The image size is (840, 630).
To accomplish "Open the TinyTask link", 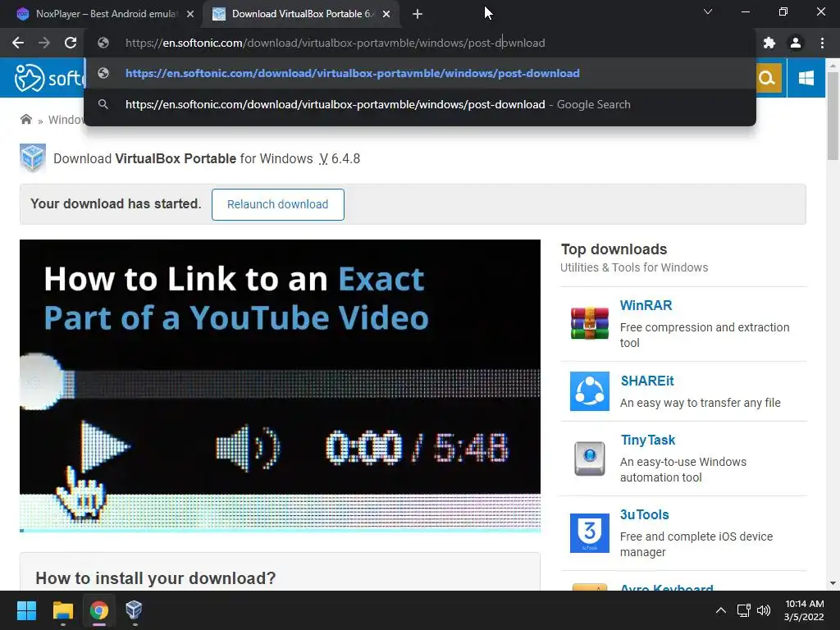I will point(648,440).
